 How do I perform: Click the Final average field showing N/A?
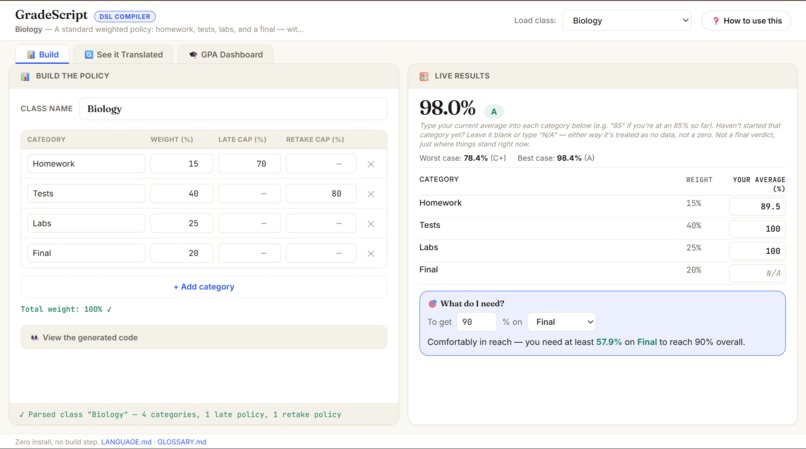[757, 273]
